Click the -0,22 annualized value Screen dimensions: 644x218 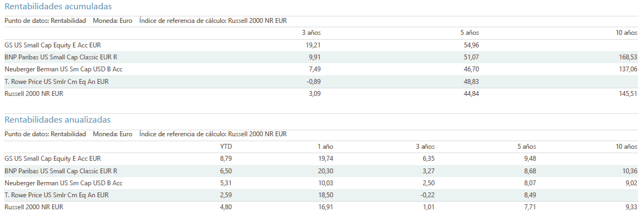428,195
